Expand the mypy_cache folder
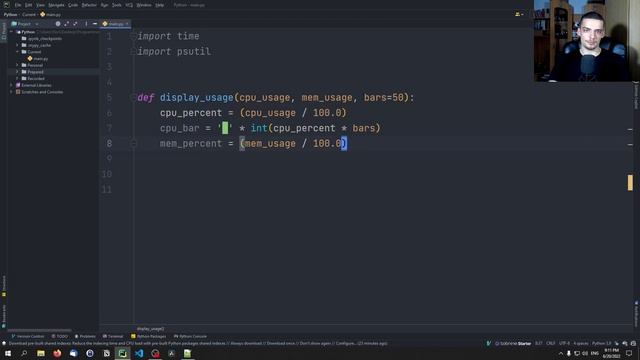 coord(18,45)
